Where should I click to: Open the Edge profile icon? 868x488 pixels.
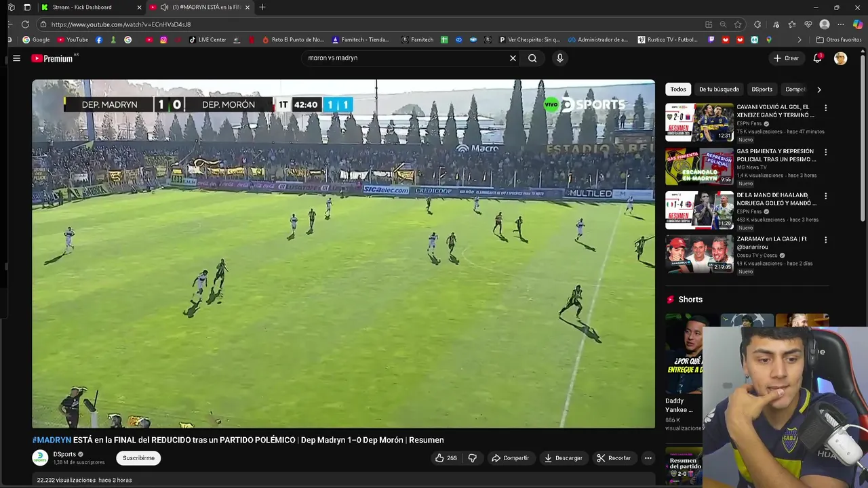click(x=825, y=24)
